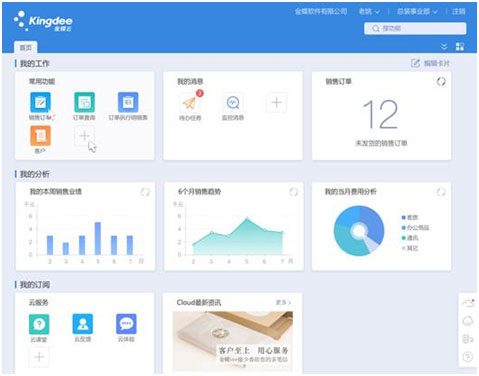Refresh the 6-month sales trend chart

293,192
